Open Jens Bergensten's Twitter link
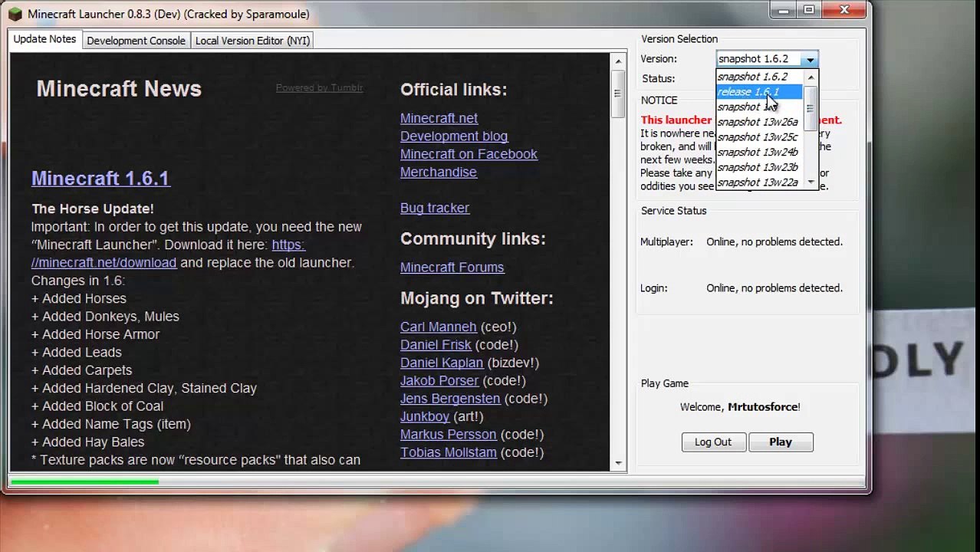This screenshot has width=980, height=552. 450,399
